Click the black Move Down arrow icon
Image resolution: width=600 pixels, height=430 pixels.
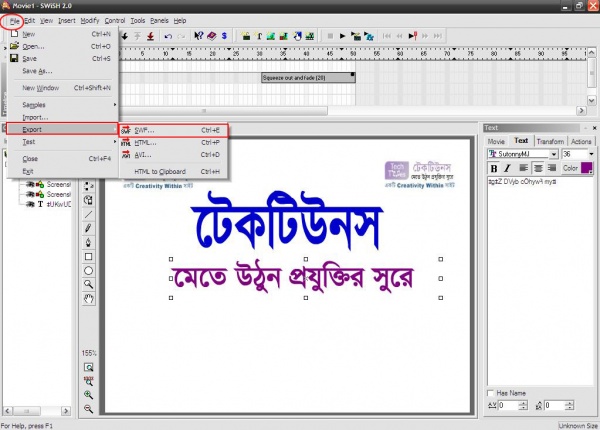click(124, 36)
